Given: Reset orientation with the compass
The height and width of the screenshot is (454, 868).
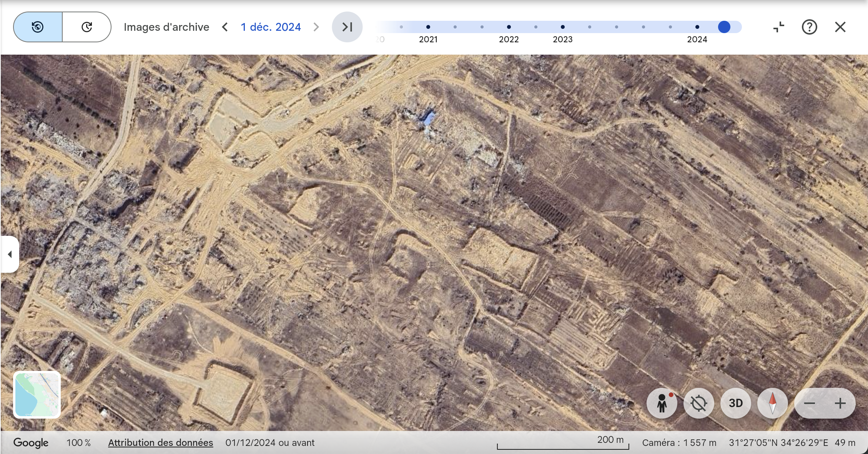Looking at the screenshot, I should pos(772,403).
